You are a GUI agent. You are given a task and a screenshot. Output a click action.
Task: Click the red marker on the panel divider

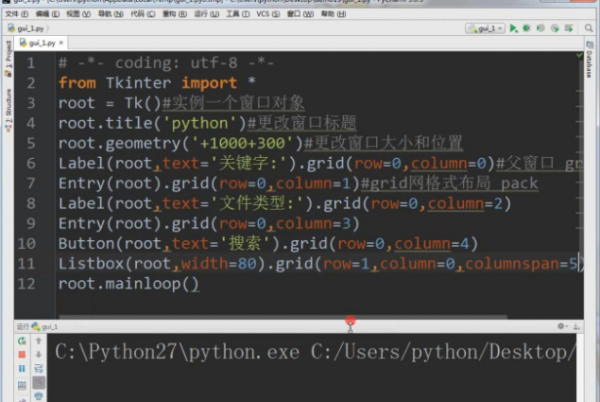[x=350, y=323]
